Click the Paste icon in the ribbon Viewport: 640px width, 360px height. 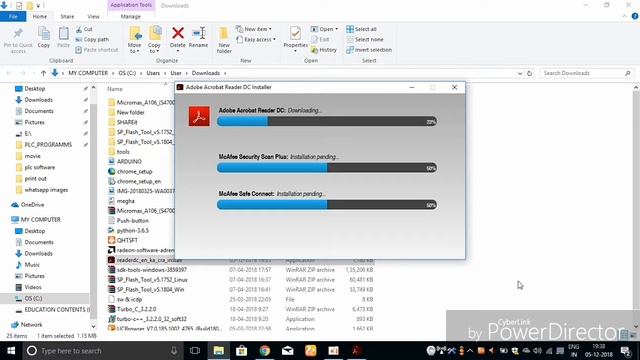(x=63, y=37)
